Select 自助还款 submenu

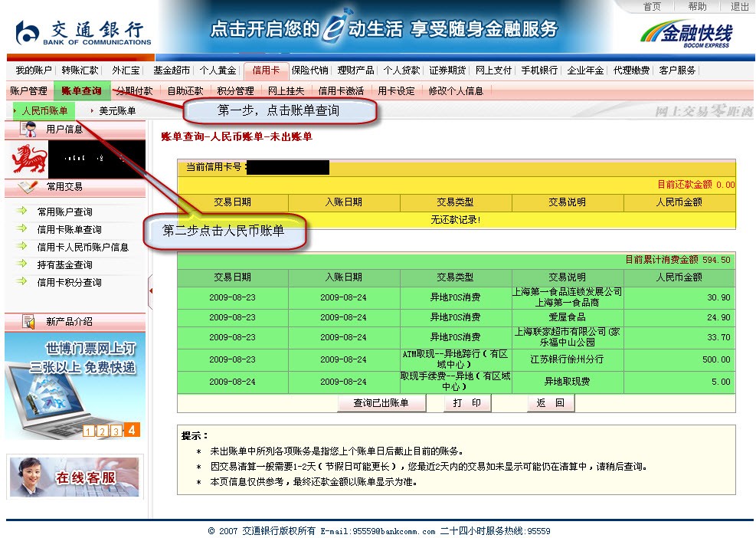[185, 90]
